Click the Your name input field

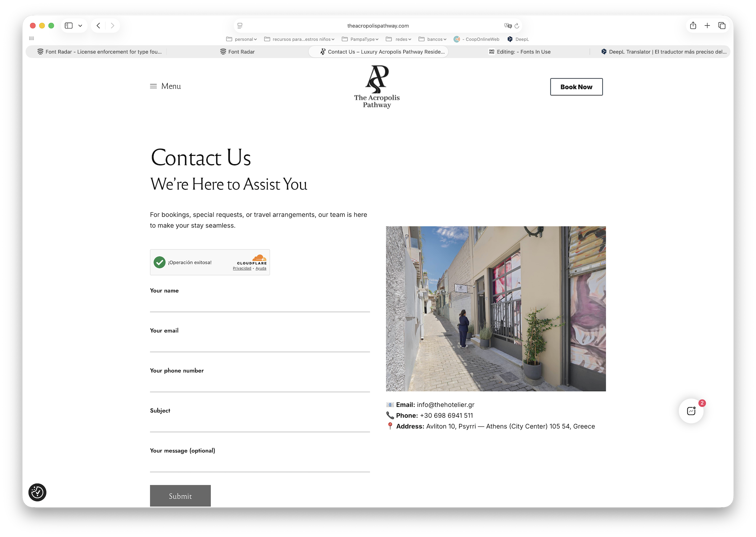click(260, 304)
